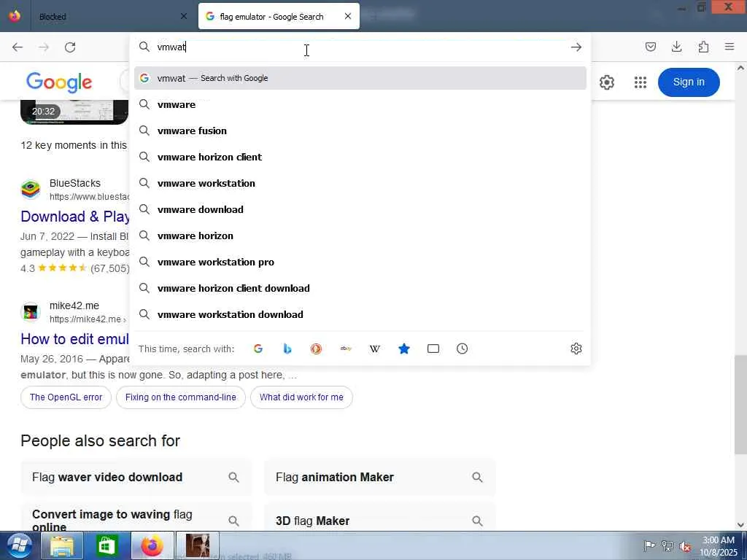Search 'Convert image to waving flag online'

tap(136, 517)
